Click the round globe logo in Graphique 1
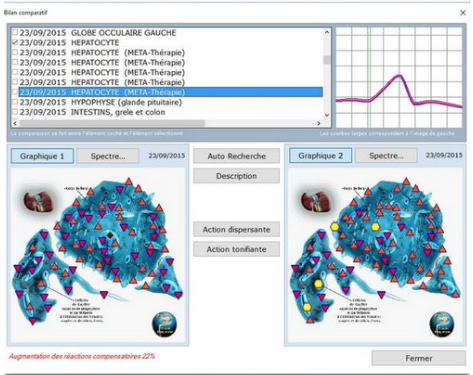This screenshot has width=473, height=375. pyautogui.click(x=164, y=324)
